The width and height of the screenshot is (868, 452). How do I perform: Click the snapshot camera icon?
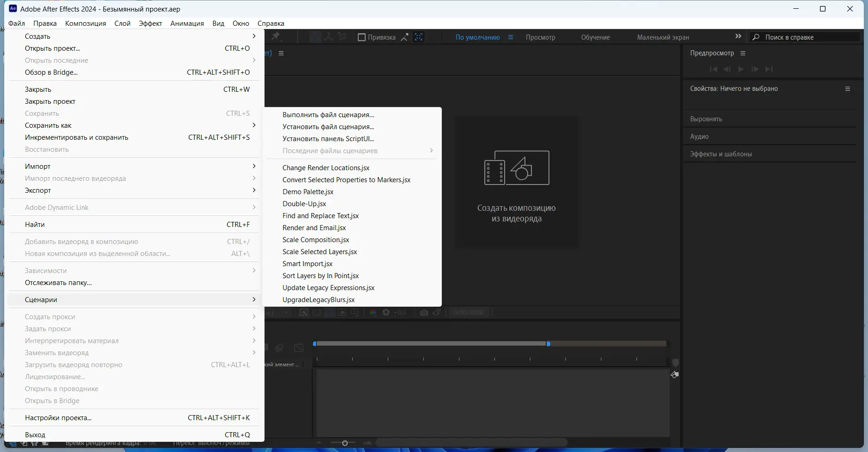click(x=424, y=313)
